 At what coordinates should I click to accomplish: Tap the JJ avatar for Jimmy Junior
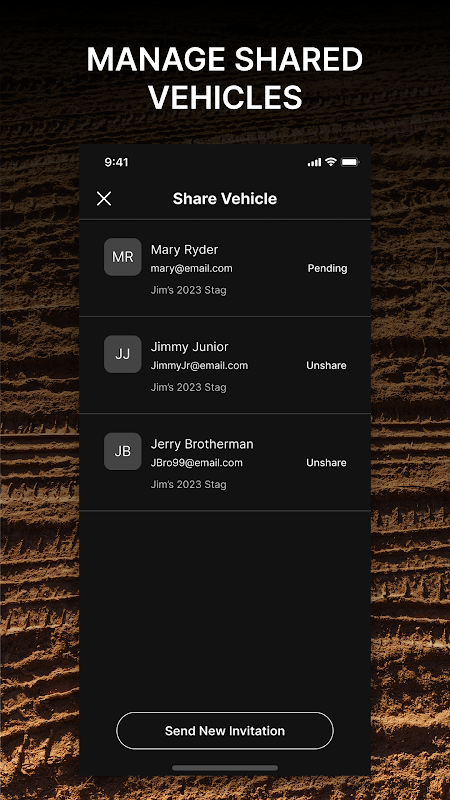(122, 354)
